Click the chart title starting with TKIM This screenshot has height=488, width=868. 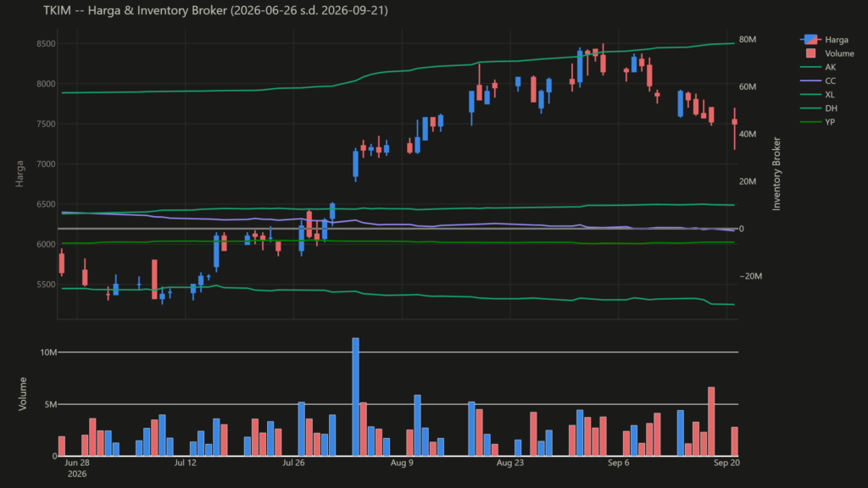tap(215, 10)
